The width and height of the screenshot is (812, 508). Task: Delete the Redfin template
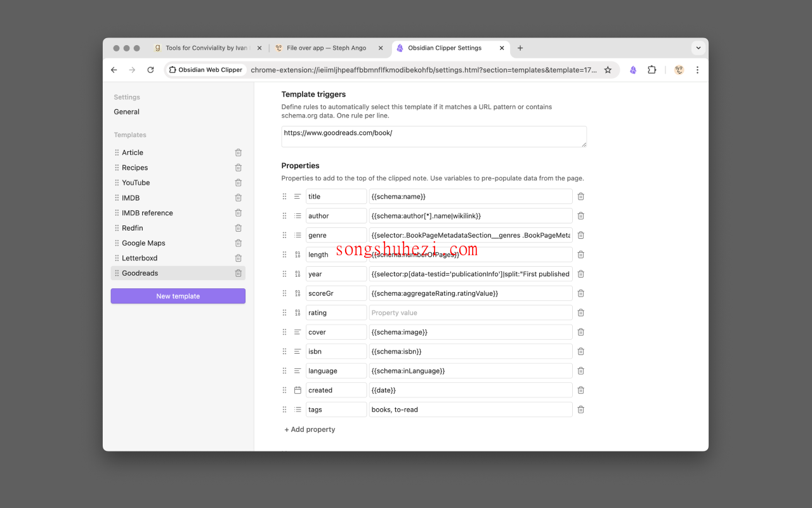[239, 228]
